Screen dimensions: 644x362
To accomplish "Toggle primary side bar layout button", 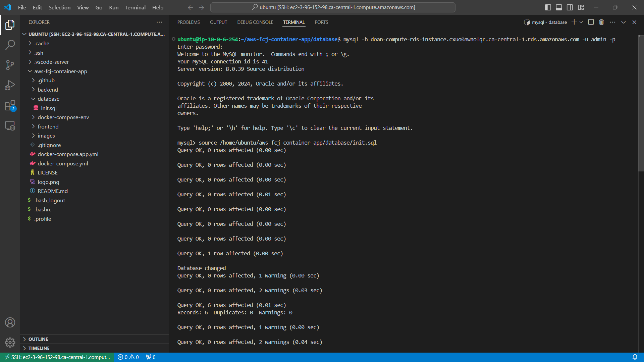I will 548,7.
